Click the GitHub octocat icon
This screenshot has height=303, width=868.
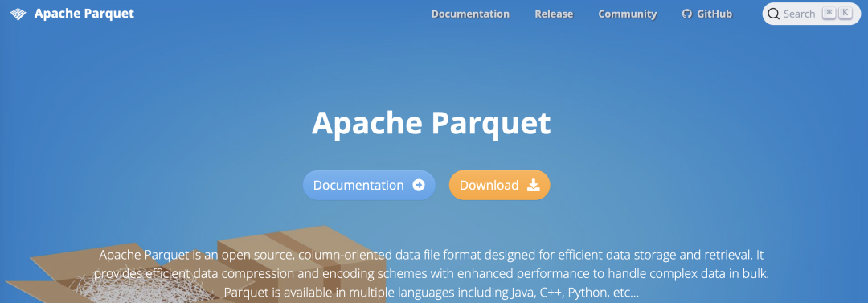(x=687, y=14)
